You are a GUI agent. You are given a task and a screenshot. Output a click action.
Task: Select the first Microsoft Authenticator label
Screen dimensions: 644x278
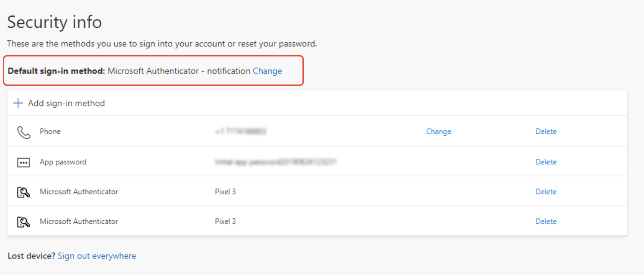point(79,192)
